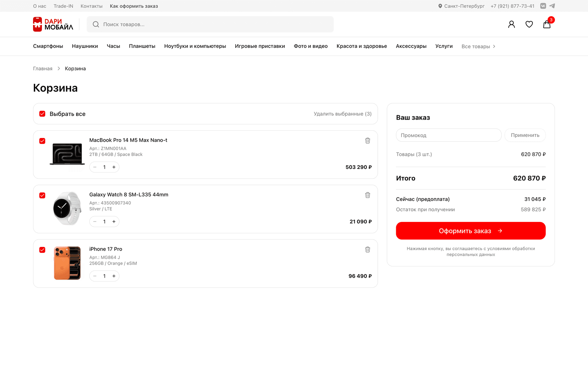Screen dimensions: 588x368
Task: Open the О нас page link
Action: 40,6
